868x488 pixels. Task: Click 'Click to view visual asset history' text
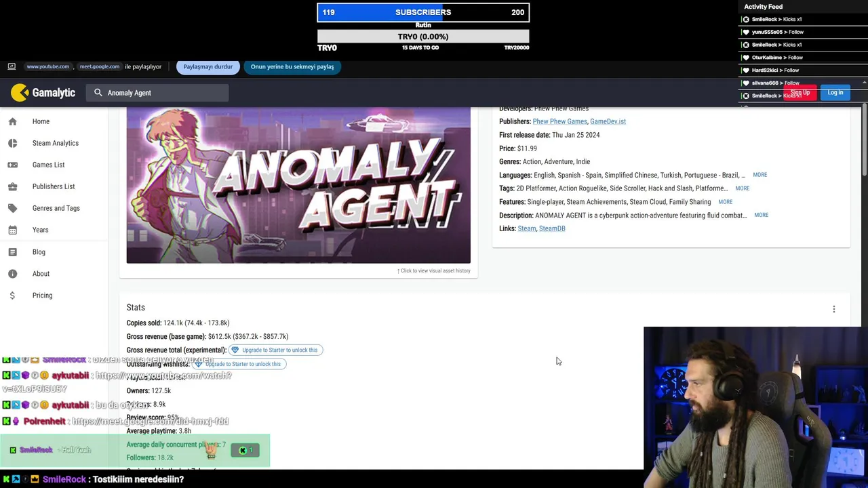point(434,270)
